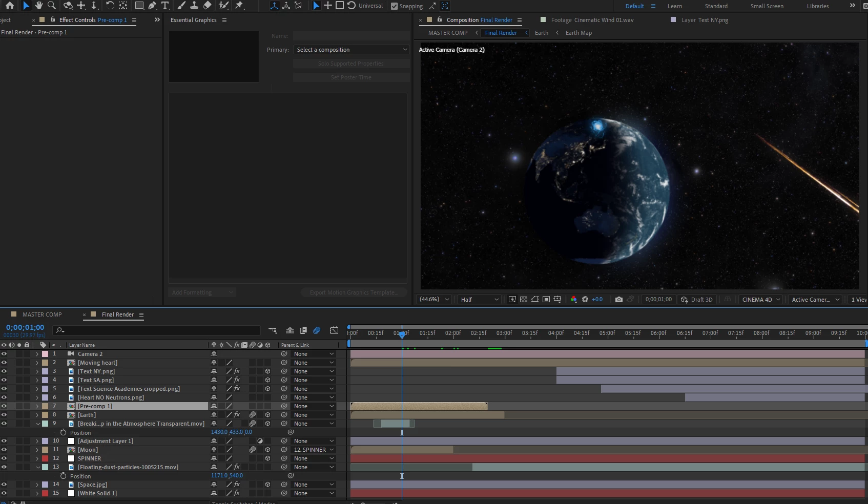This screenshot has height=504, width=868.
Task: Select the Eraser tool
Action: click(x=207, y=6)
